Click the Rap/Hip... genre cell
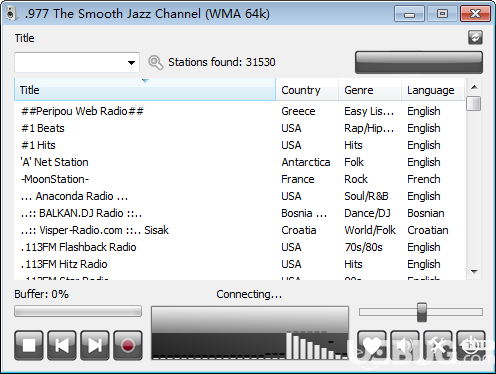The image size is (496, 374). click(369, 128)
